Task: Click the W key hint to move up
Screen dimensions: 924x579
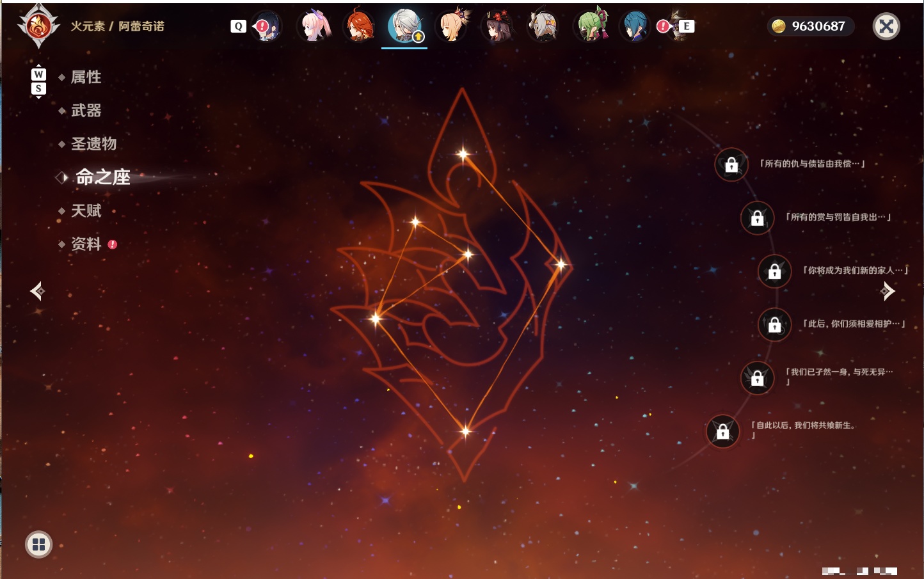Action: point(38,74)
